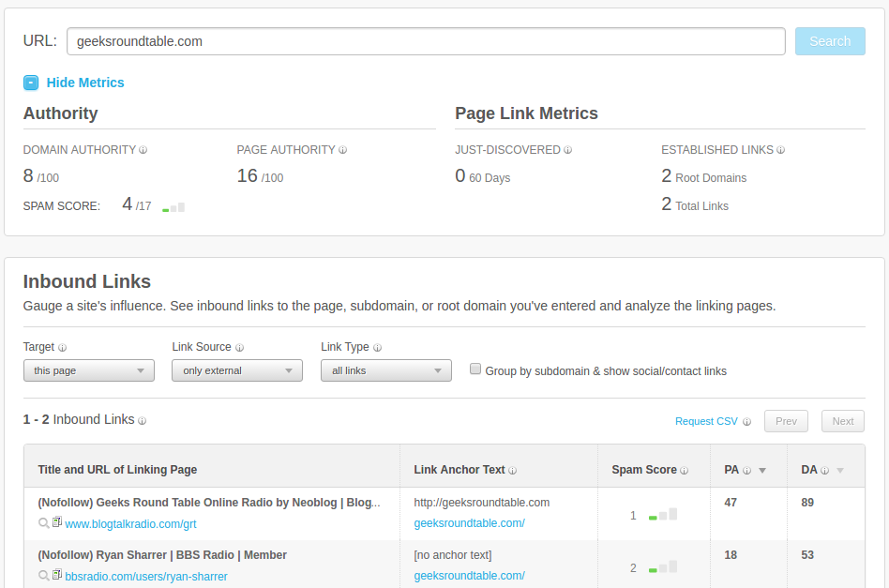The height and width of the screenshot is (588, 889).
Task: Click 'http://geeksroundtable.com' anchor text cell
Action: pyautogui.click(x=481, y=503)
